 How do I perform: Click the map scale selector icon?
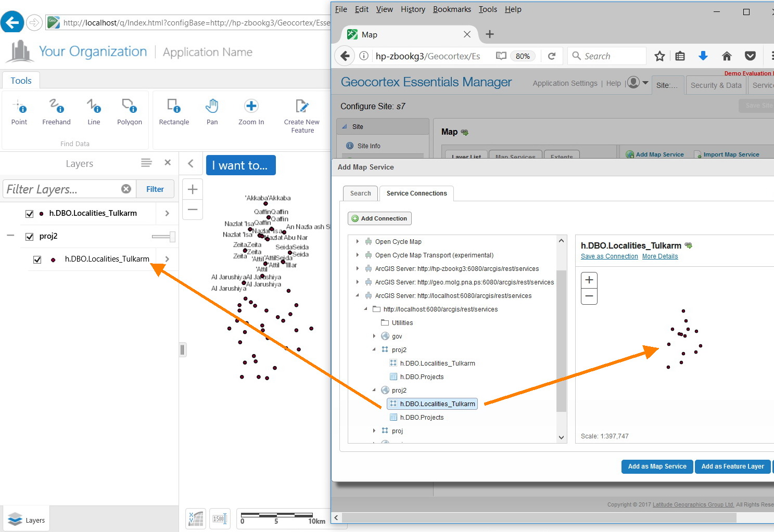click(219, 518)
